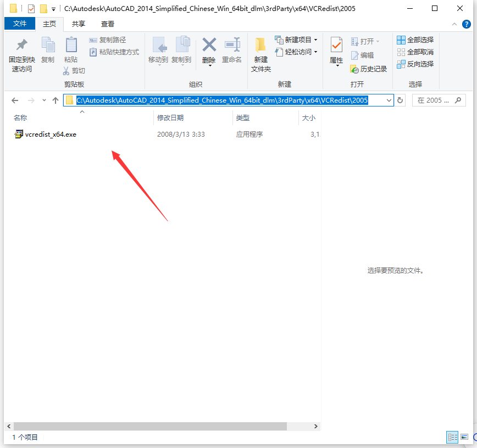The height and width of the screenshot is (448, 477).
Task: Click the red X 删除 icon
Action: click(x=209, y=45)
